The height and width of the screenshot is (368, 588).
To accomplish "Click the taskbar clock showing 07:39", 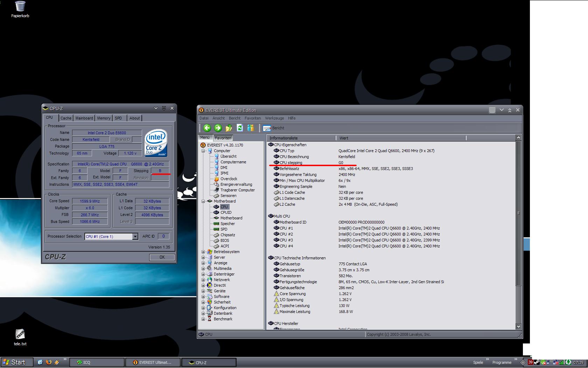I will (x=578, y=362).
